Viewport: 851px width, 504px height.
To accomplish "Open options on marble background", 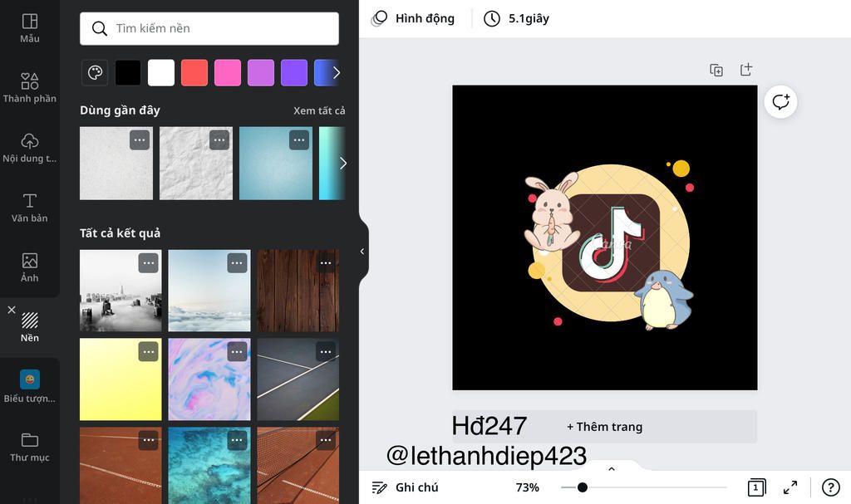I will [237, 351].
